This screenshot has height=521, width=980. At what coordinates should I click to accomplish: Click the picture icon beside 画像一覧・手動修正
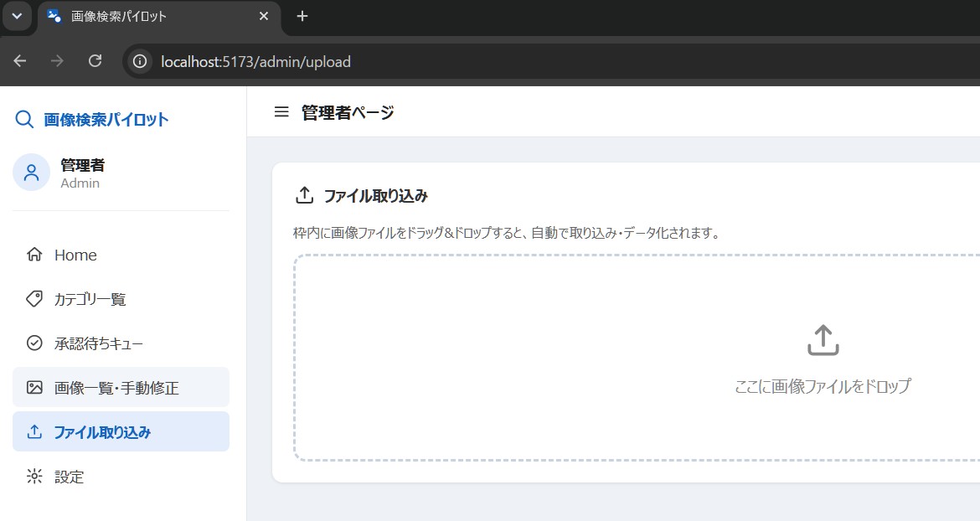tap(34, 387)
